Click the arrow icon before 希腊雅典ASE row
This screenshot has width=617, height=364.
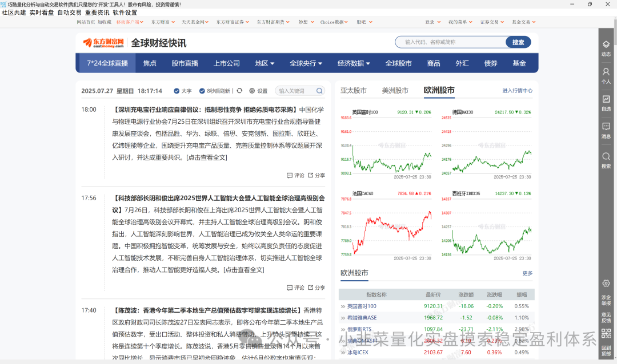click(343, 318)
